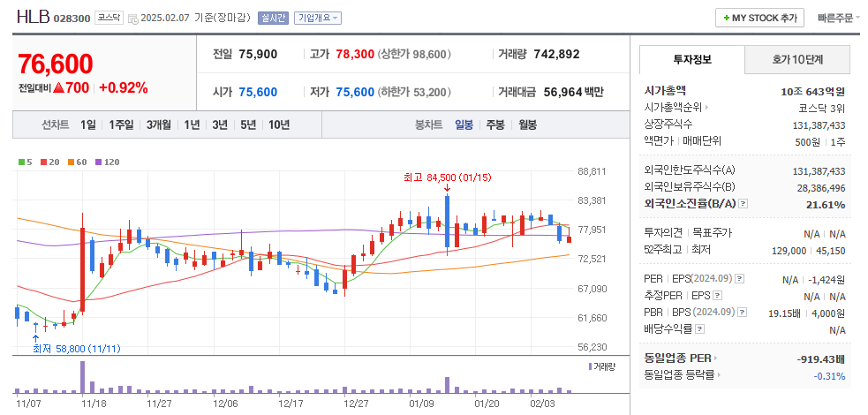The image size is (868, 415).
Task: Click the 코스닥 market badge
Action: (109, 18)
